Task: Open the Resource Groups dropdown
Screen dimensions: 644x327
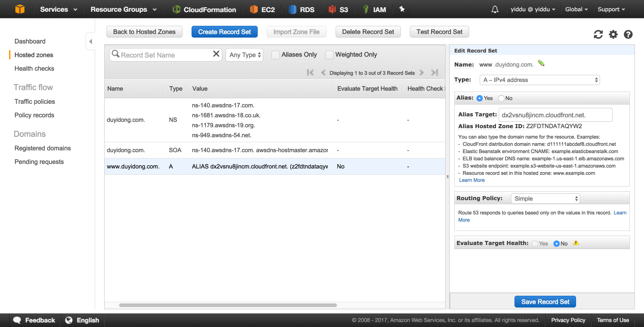Action: point(124,10)
